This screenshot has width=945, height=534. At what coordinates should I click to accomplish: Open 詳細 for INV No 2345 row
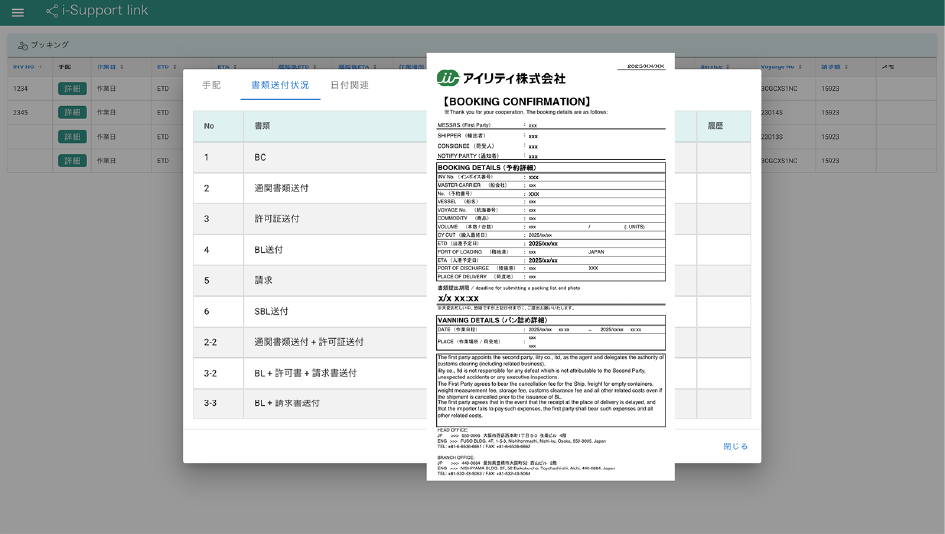tap(72, 113)
